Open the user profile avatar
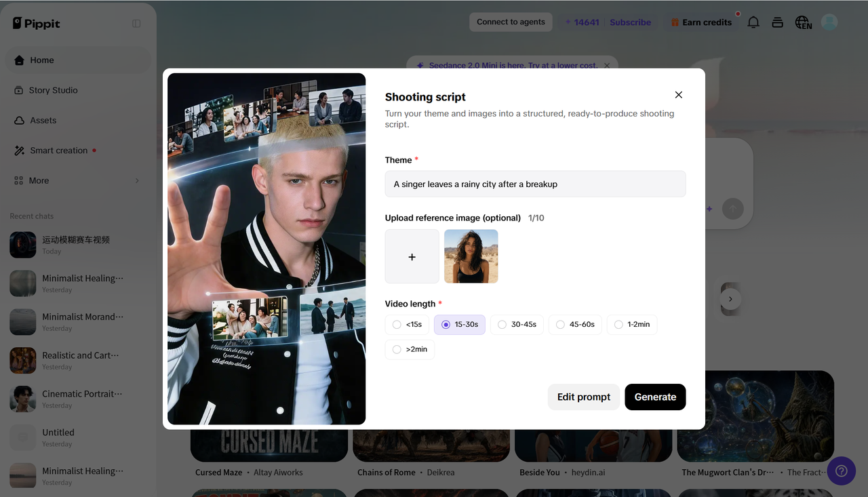 click(x=829, y=22)
